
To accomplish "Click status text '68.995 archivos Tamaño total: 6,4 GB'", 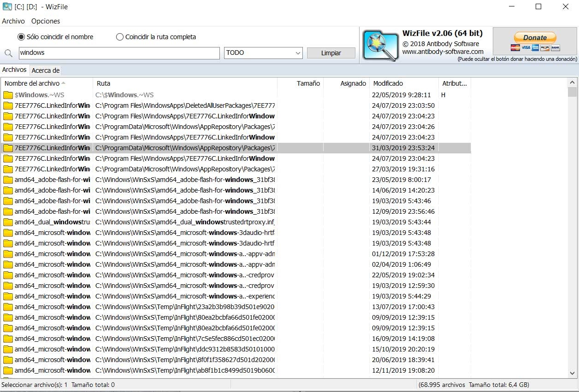I will click(x=474, y=385).
